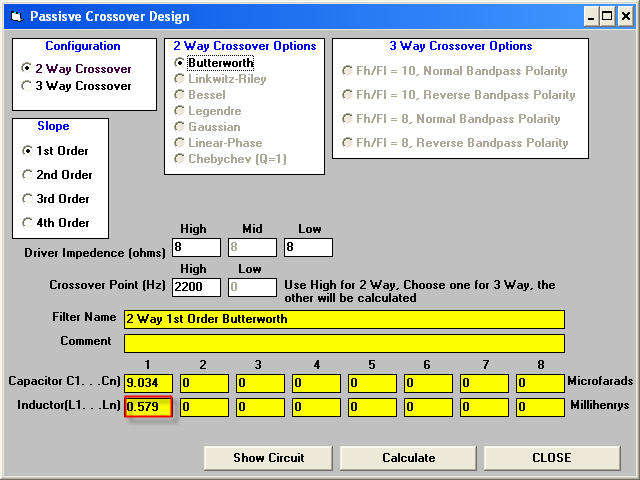Select Fh/Fl = 10, Normal Bandpass Polarity
The height and width of the screenshot is (480, 640).
pyautogui.click(x=455, y=71)
